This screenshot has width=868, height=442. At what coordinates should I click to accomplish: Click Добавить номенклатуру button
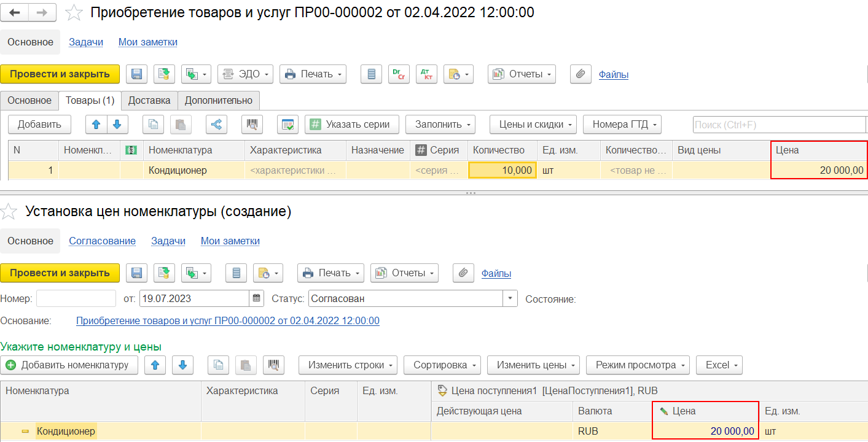click(x=68, y=365)
